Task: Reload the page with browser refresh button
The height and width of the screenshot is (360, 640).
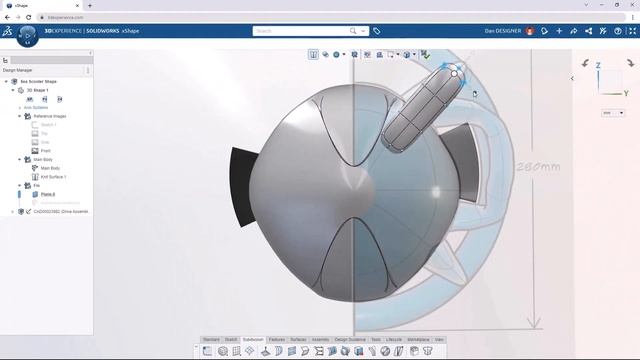Action: pos(28,18)
